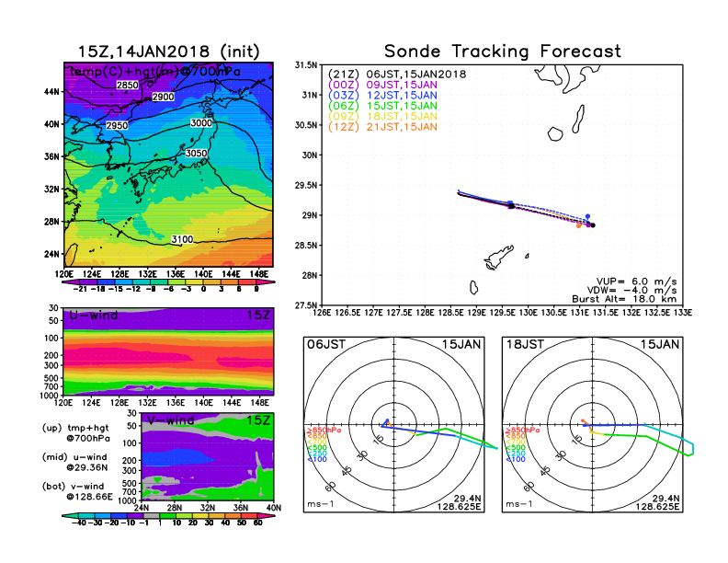Click the 3000 height contour label
This screenshot has height=563, width=728.
(201, 123)
